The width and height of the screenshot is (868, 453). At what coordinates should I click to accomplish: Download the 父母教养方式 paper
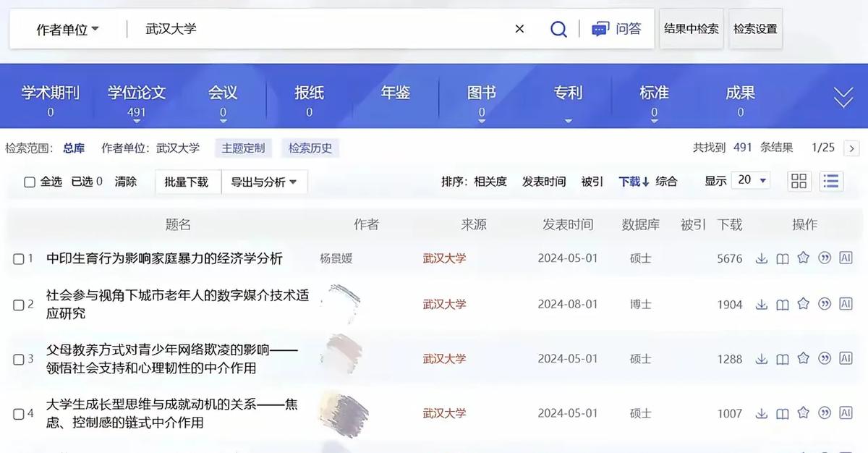[x=762, y=359]
